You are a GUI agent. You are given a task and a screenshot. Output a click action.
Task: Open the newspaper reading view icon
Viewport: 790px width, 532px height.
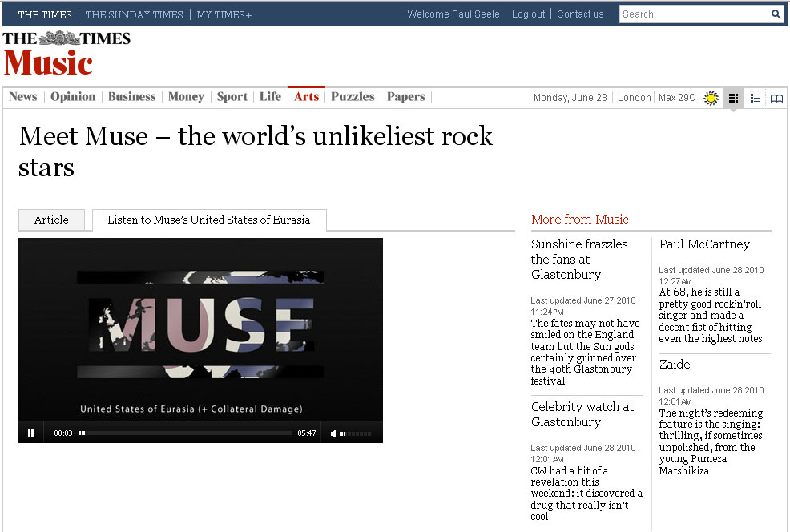776,99
